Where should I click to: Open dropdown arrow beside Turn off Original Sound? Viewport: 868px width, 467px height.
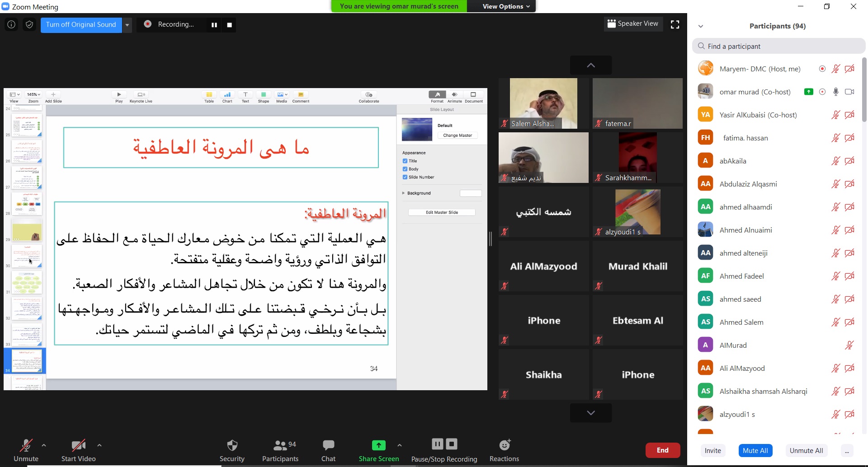click(127, 25)
